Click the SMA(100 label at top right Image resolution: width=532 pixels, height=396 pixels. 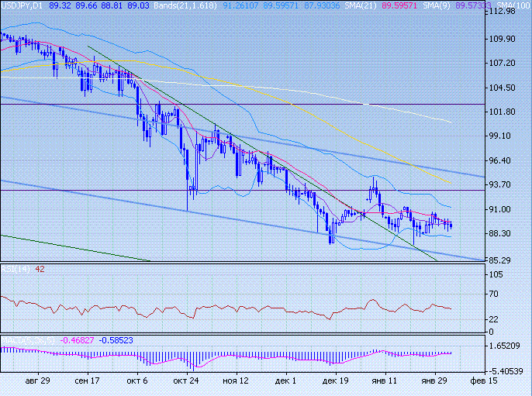click(516, 5)
